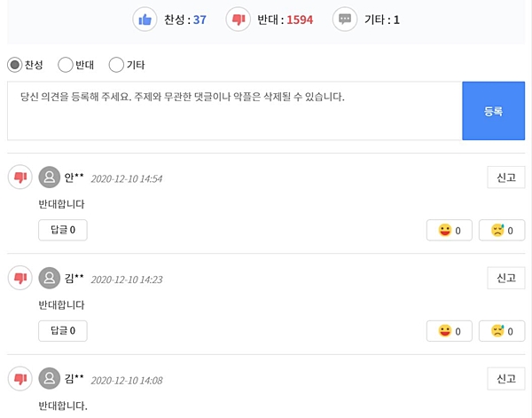Viewport: 532px width, 418px height.
Task: Select the 반대 radio button
Action: pos(66,65)
